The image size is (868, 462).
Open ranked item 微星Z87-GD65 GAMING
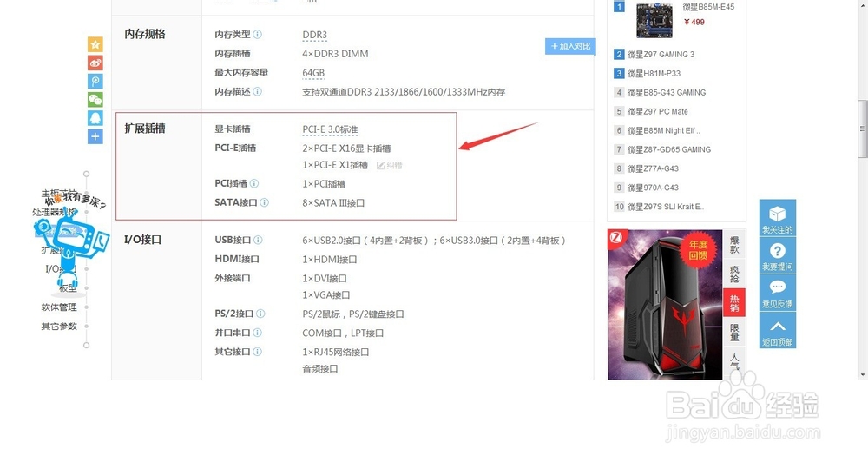669,149
